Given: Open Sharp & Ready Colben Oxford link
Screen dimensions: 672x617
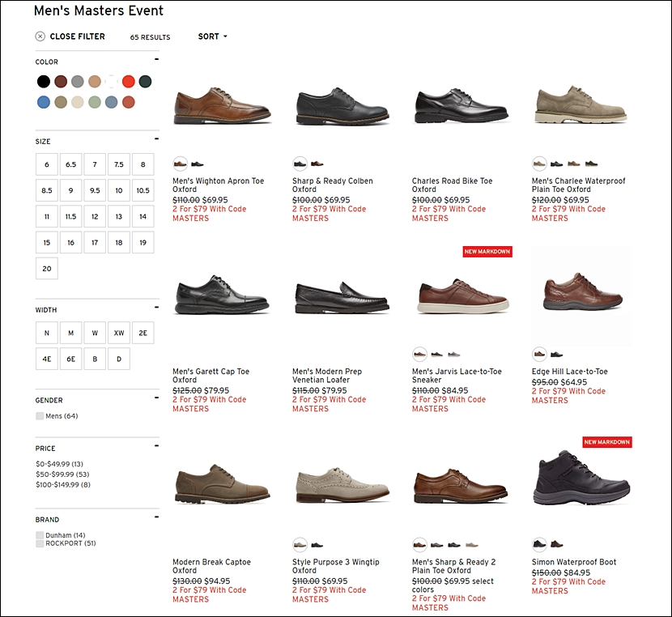Looking at the screenshot, I should (x=333, y=185).
